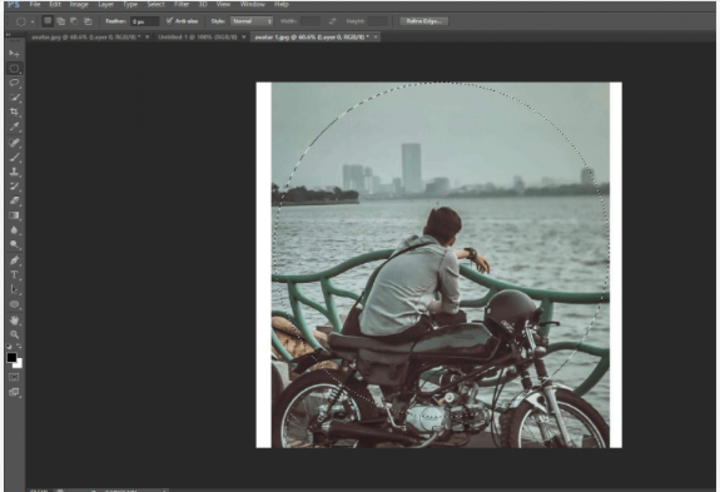Open the File menu
This screenshot has width=720, height=492.
click(x=35, y=5)
